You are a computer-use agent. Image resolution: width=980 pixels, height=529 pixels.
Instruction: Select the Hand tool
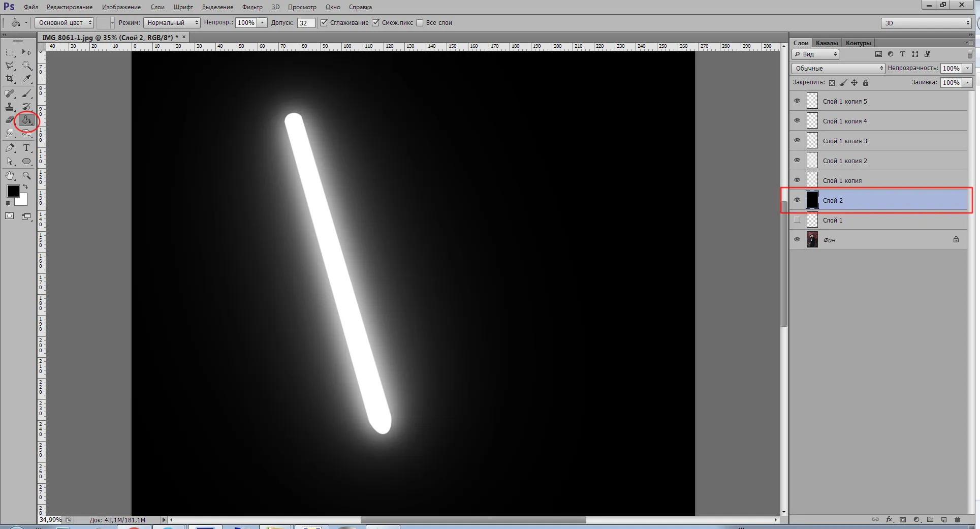(10, 176)
